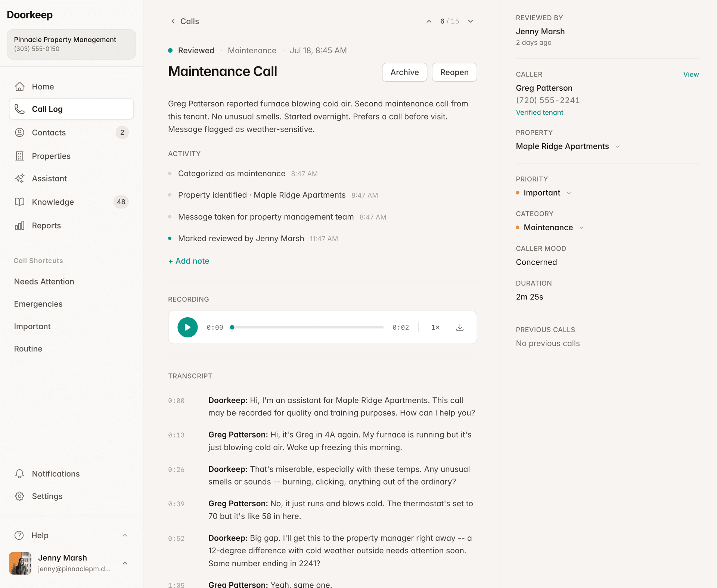Open Notifications in sidebar
717x588 pixels.
(x=71, y=474)
